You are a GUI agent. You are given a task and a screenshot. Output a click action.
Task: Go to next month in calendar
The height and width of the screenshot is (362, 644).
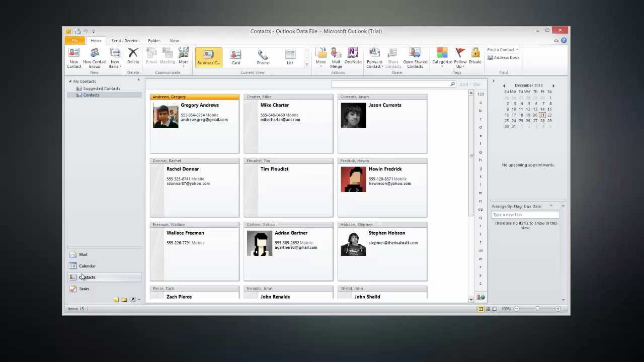click(553, 86)
